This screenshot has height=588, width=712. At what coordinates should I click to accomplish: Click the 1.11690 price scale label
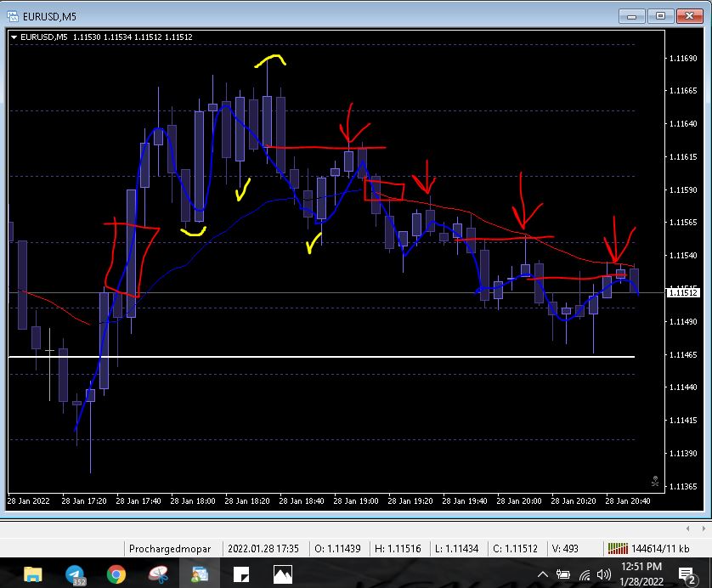click(683, 58)
